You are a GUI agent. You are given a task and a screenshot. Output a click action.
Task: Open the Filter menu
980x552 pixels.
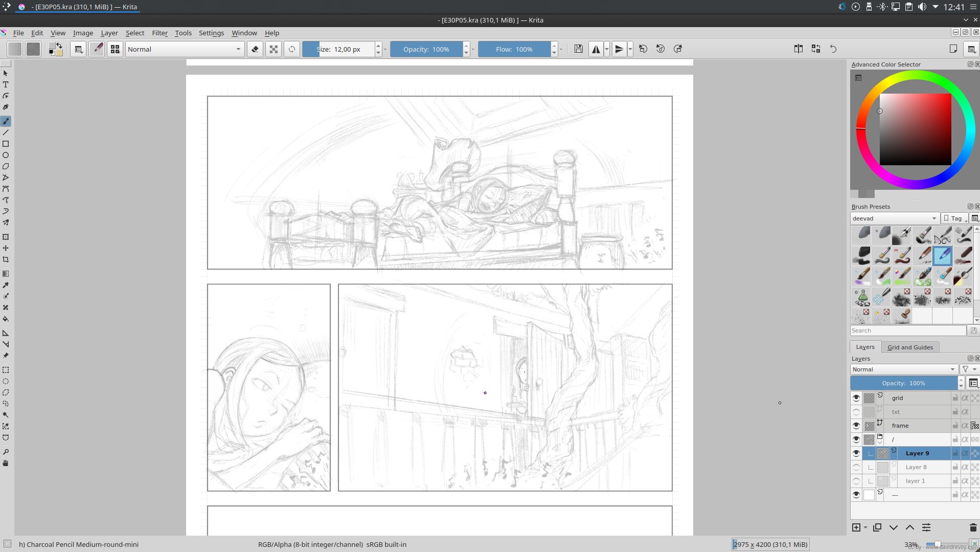point(159,33)
